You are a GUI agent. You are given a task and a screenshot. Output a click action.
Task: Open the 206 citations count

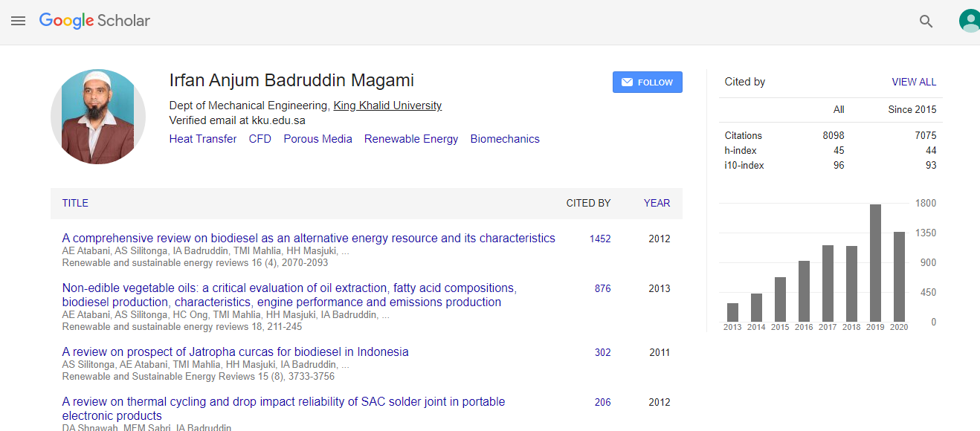pyautogui.click(x=603, y=402)
